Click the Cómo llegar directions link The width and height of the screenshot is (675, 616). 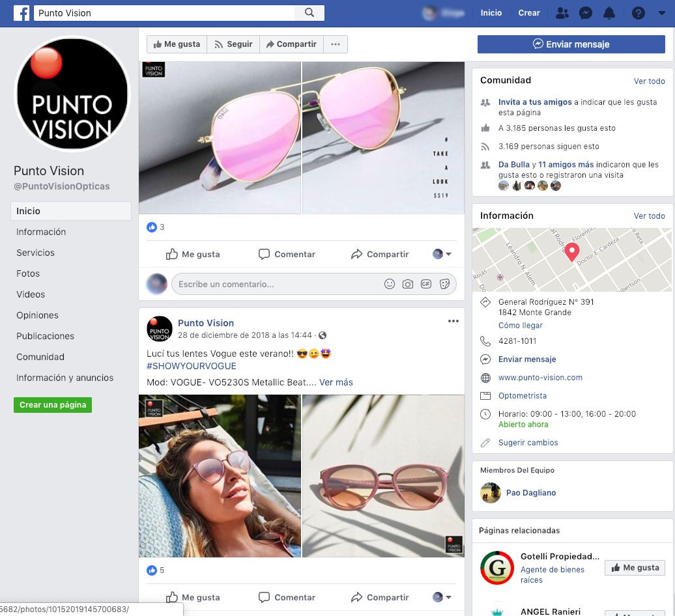(521, 325)
